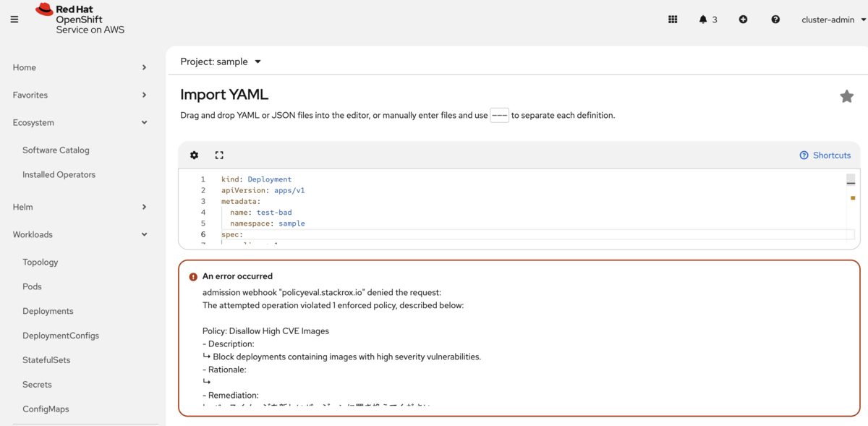Open the Project: sample selector
868x426 pixels.
pos(221,61)
